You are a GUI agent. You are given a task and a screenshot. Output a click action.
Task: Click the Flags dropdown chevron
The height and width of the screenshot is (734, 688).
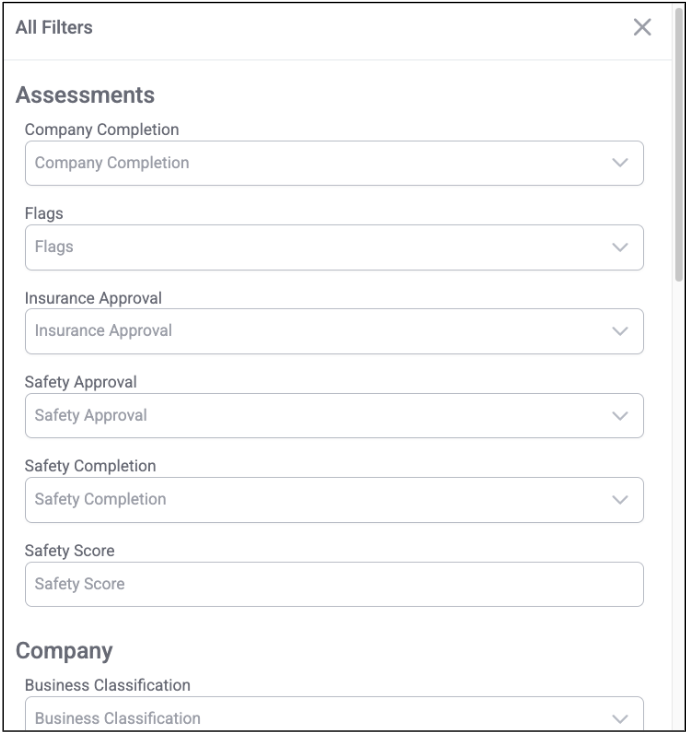click(x=620, y=247)
